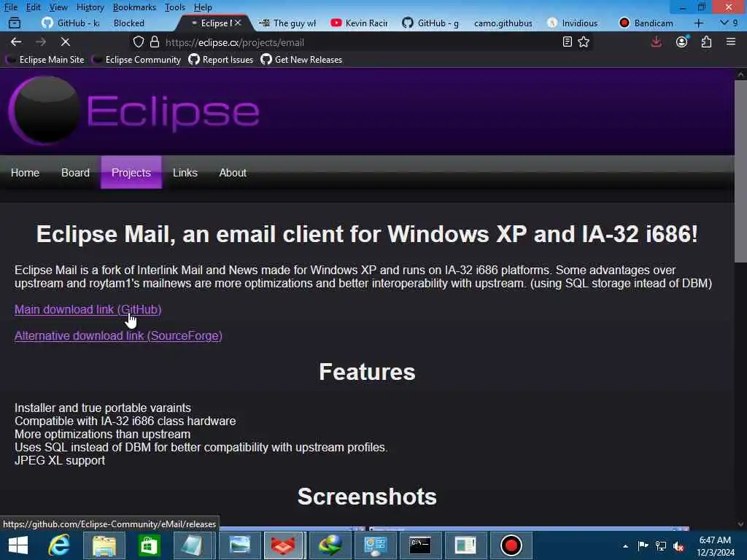
Task: Click Main download link (GitHub)
Action: [88, 309]
